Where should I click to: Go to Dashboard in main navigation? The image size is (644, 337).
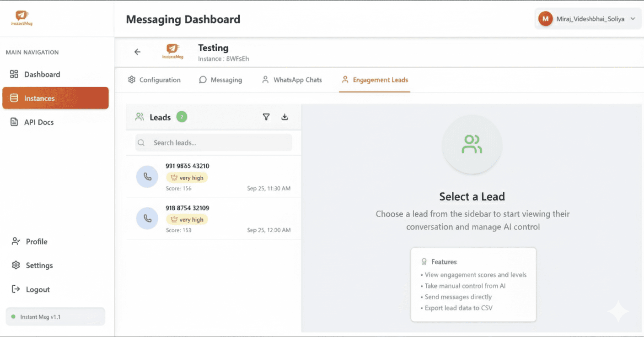[42, 74]
